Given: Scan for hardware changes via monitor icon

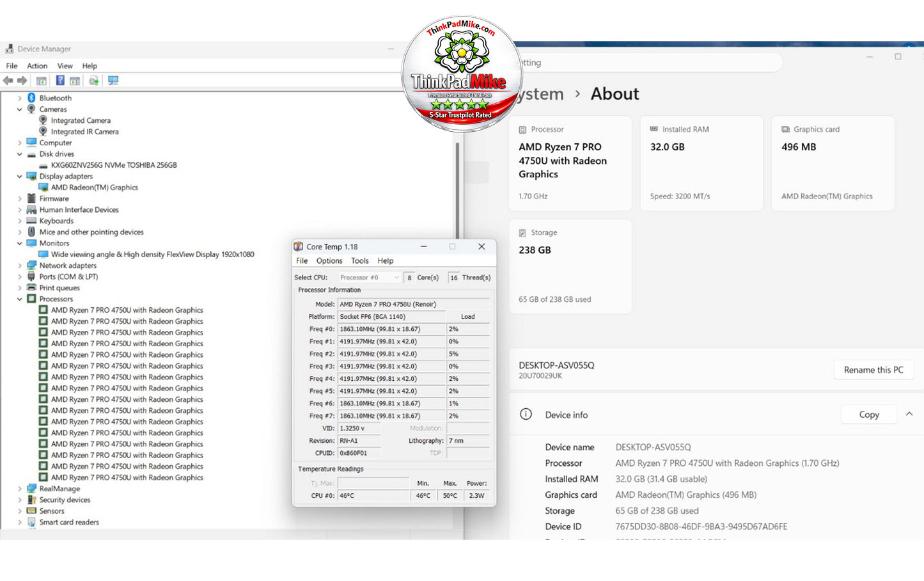Looking at the screenshot, I should [113, 81].
